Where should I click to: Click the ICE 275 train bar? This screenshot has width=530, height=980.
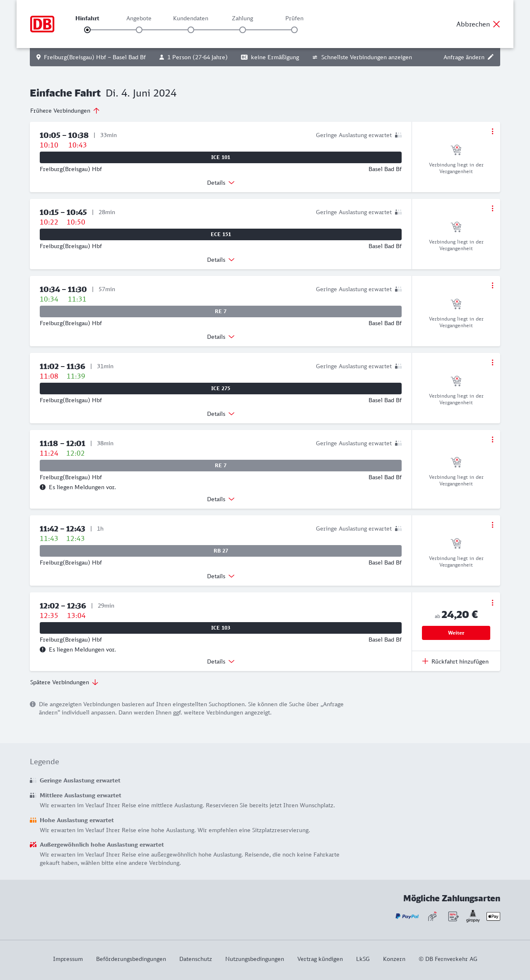(x=221, y=389)
